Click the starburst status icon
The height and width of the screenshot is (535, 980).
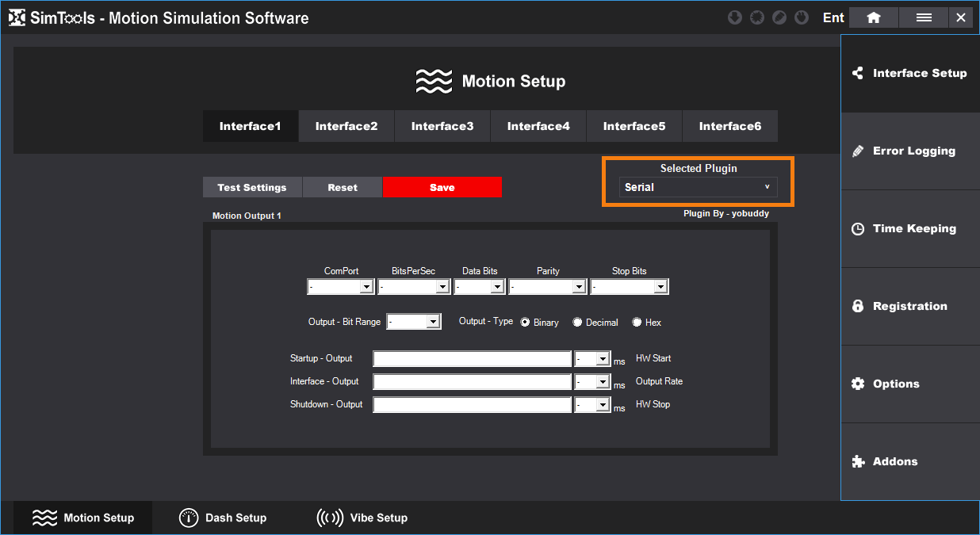click(757, 17)
